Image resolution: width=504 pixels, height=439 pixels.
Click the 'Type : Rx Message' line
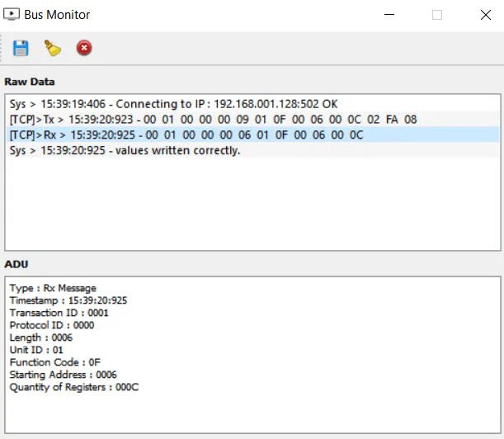pyautogui.click(x=53, y=288)
